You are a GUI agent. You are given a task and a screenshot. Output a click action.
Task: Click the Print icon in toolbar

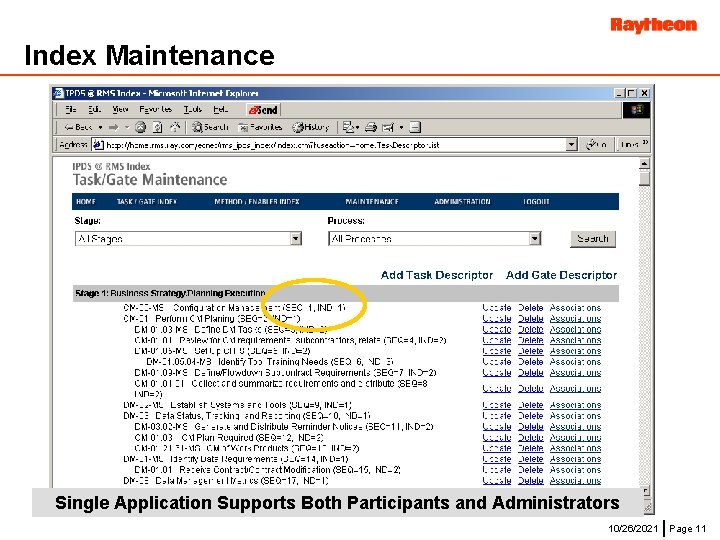tap(371, 127)
